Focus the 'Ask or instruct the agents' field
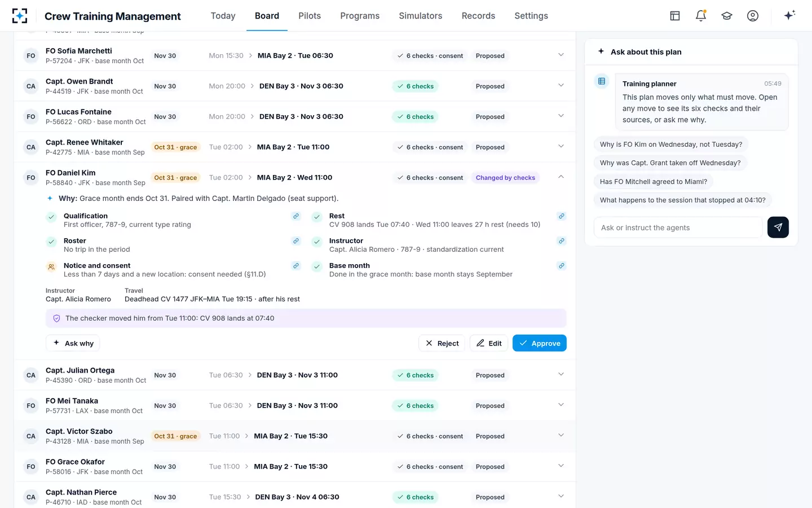The width and height of the screenshot is (812, 508). tap(678, 227)
